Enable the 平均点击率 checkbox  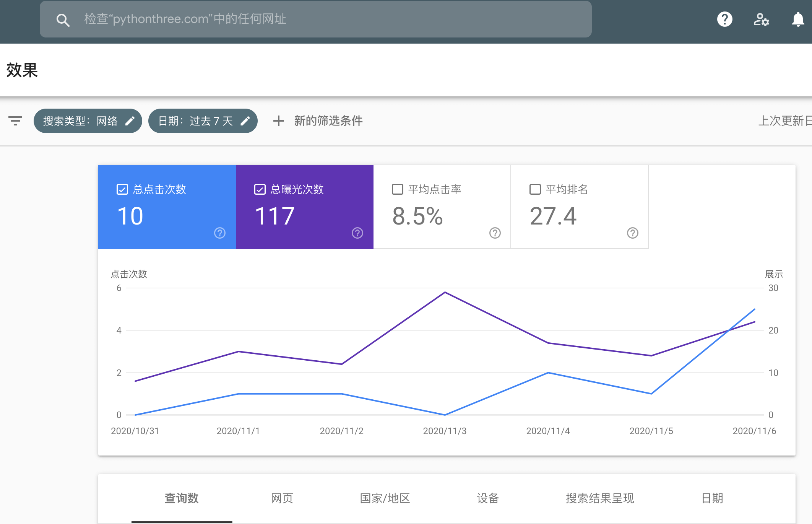click(x=398, y=189)
